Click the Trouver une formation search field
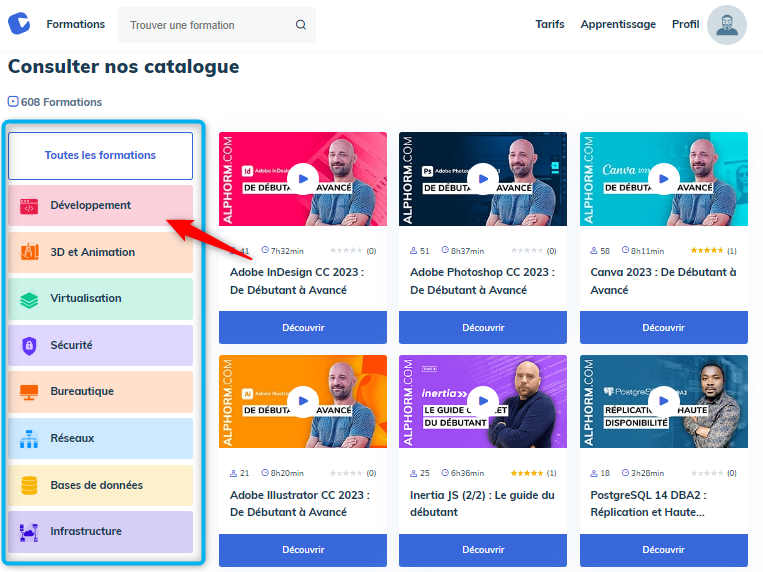The height and width of the screenshot is (572, 763). [x=217, y=25]
